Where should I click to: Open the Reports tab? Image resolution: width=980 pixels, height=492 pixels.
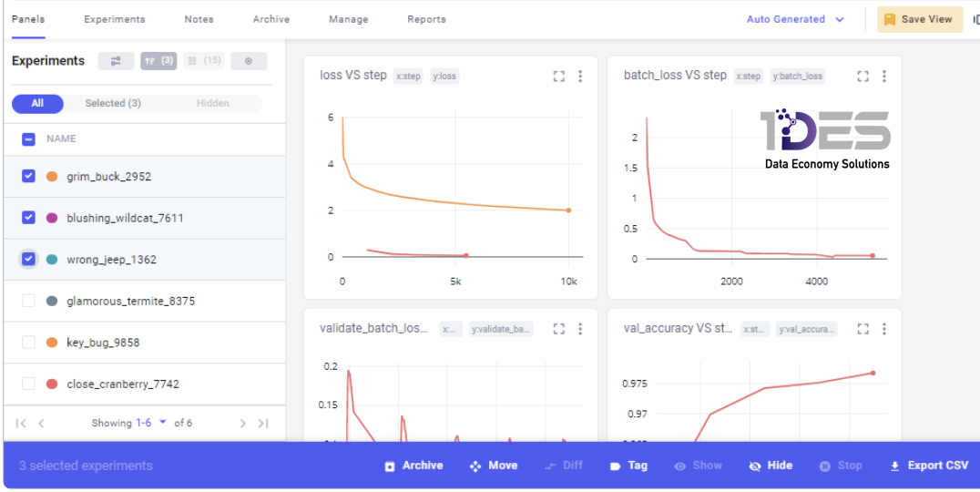pyautogui.click(x=426, y=19)
